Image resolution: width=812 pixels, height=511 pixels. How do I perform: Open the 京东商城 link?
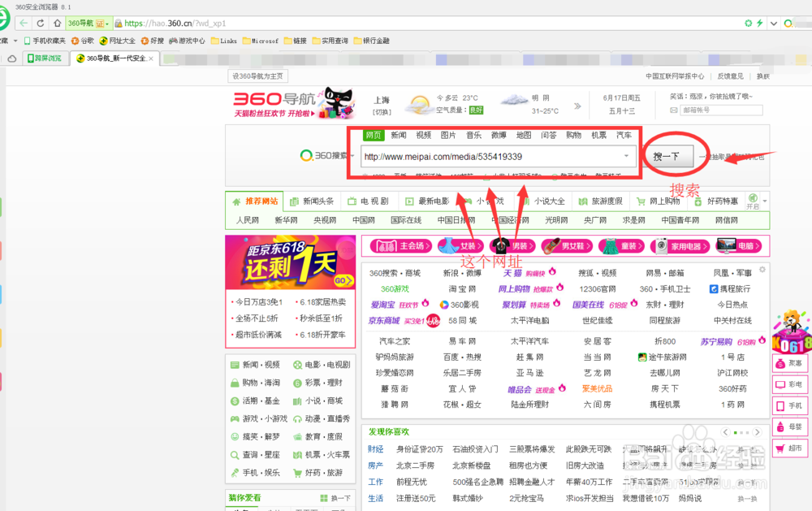[384, 321]
